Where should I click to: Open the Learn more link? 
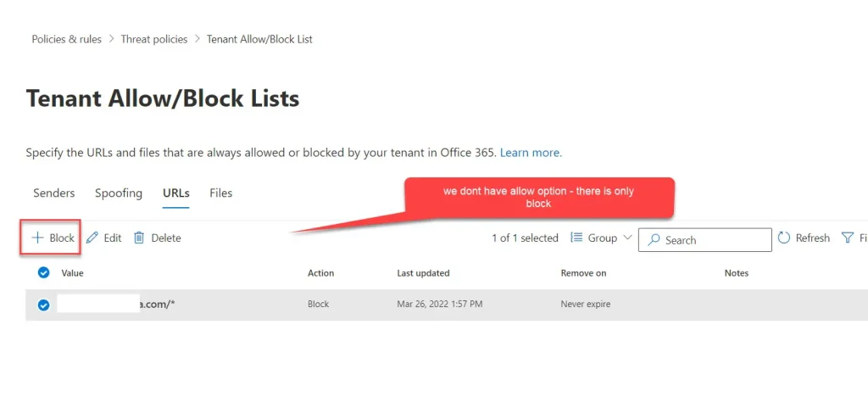coord(531,153)
